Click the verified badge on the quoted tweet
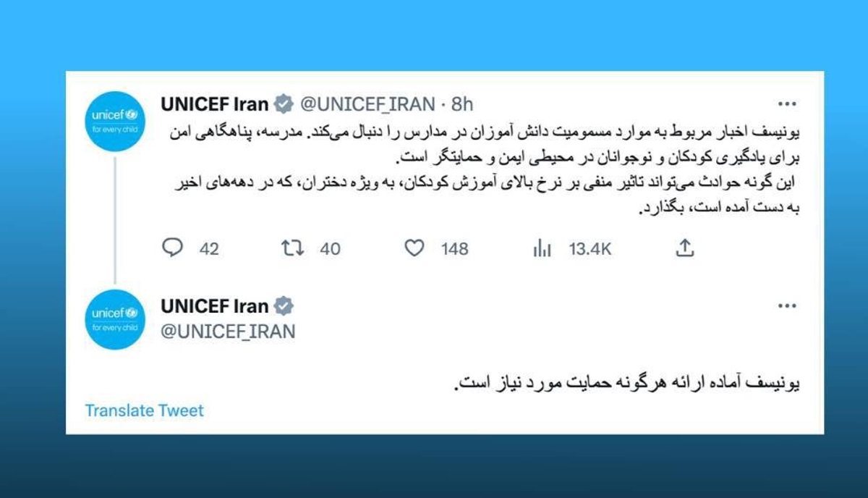868x498 pixels. tap(284, 306)
